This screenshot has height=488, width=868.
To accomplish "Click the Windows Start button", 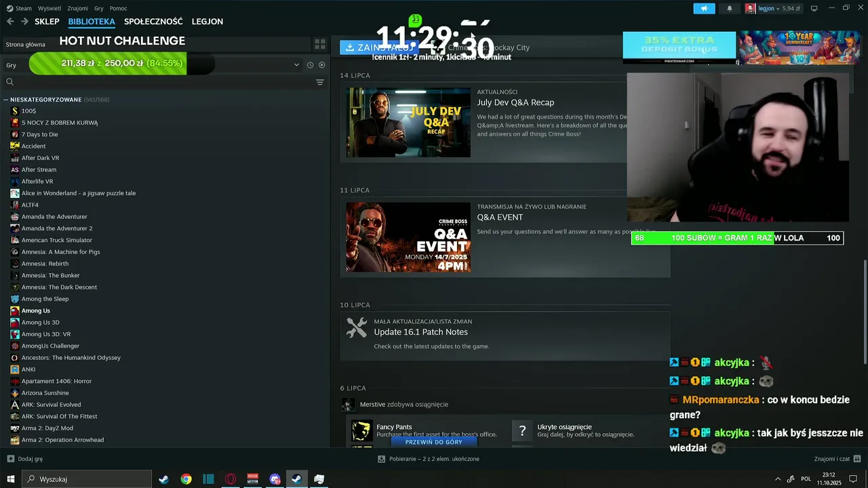I will [11, 479].
